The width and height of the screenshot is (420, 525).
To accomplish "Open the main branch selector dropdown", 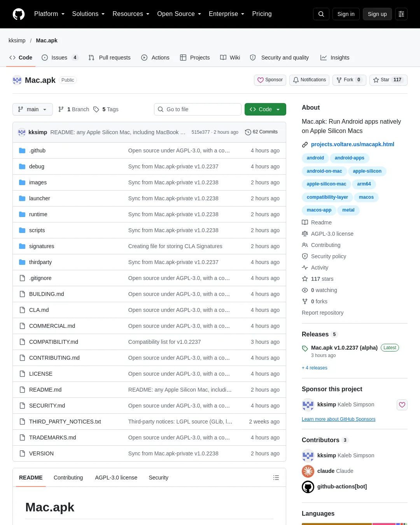I will [32, 109].
